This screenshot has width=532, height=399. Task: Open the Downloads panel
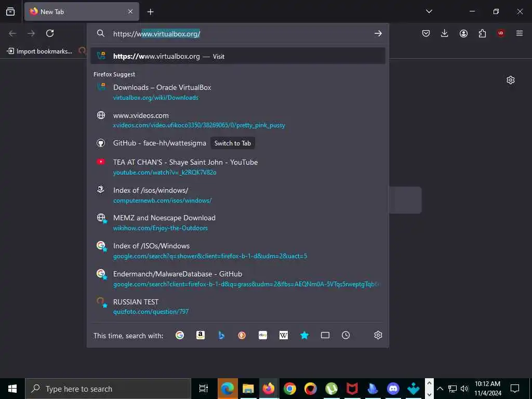(445, 33)
